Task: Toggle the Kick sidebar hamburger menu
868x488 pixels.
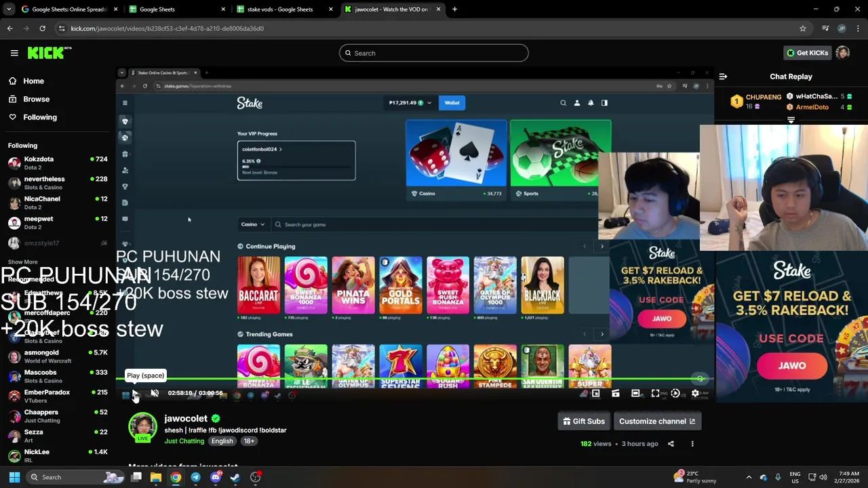Action: click(x=14, y=53)
